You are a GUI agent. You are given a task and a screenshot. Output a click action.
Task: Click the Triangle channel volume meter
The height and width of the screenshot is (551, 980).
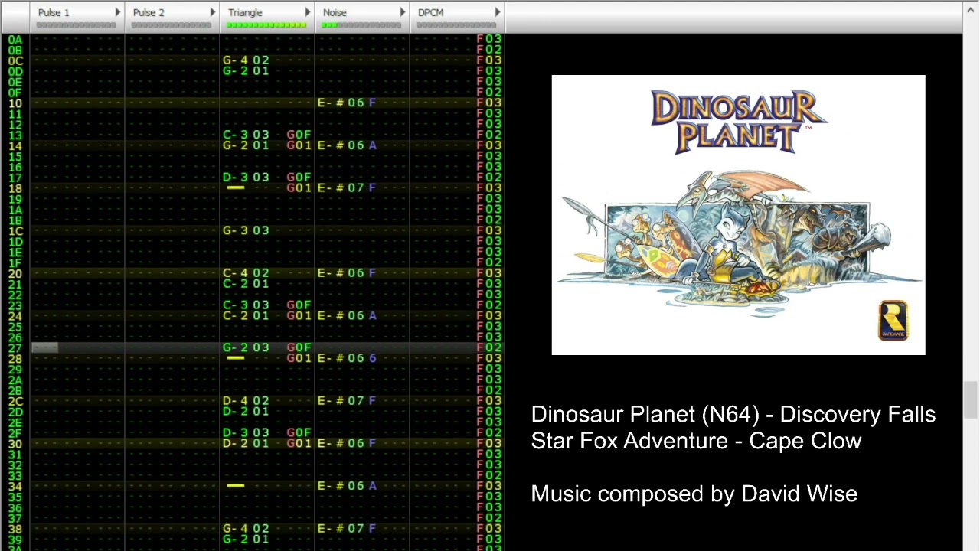(x=266, y=25)
